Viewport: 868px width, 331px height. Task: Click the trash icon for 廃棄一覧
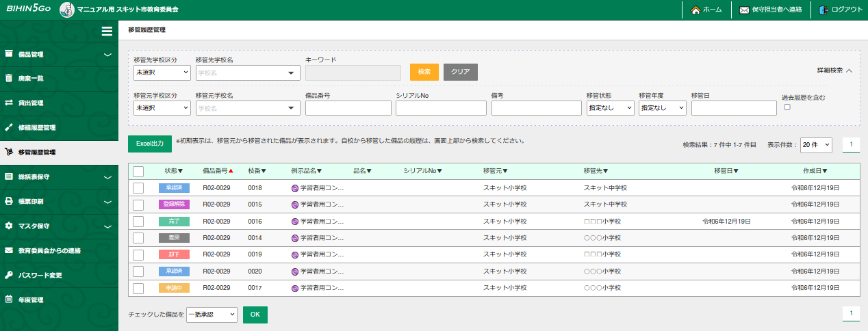[x=10, y=78]
